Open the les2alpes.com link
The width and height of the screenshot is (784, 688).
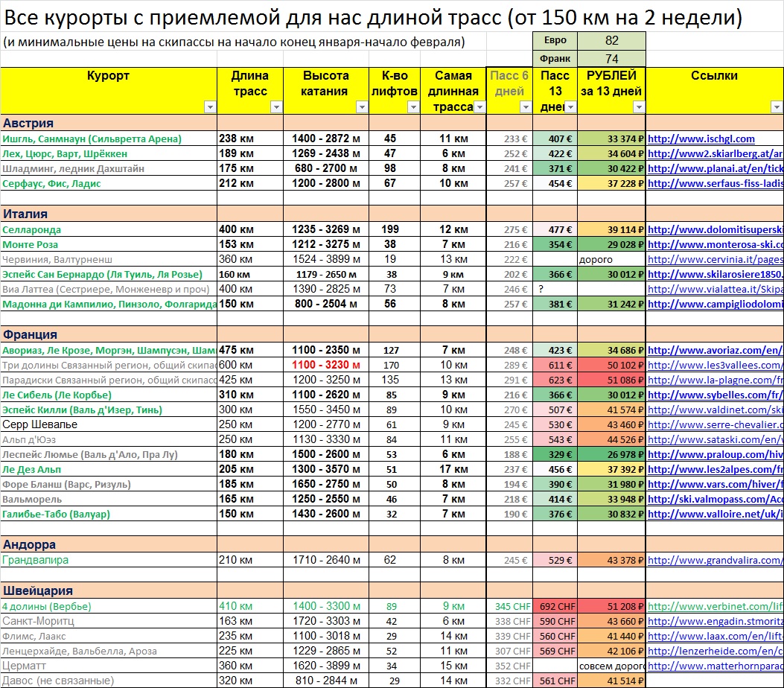click(x=716, y=470)
